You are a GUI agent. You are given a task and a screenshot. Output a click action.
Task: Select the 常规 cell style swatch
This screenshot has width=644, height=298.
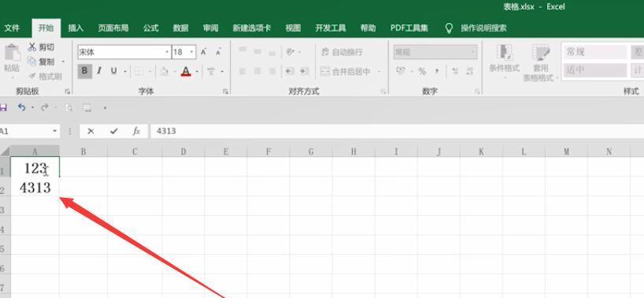(594, 52)
